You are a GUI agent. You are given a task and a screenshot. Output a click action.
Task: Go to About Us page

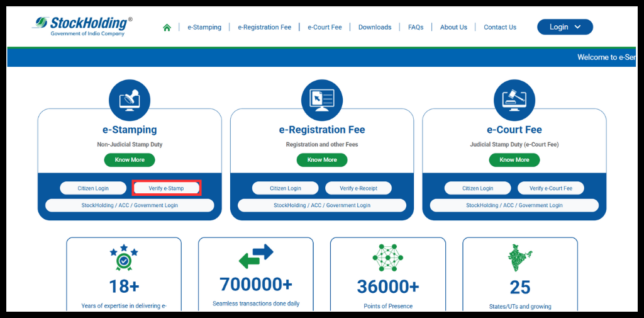click(x=453, y=27)
